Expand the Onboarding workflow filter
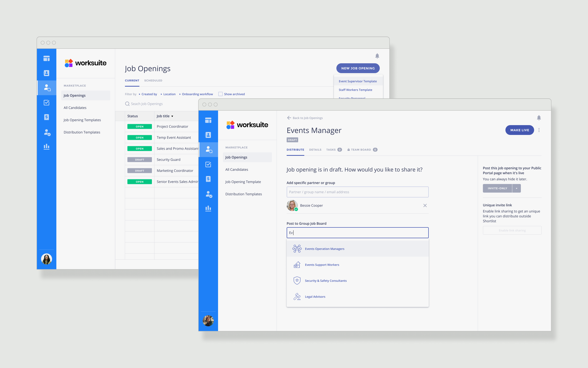This screenshot has width=588, height=368. [x=197, y=94]
